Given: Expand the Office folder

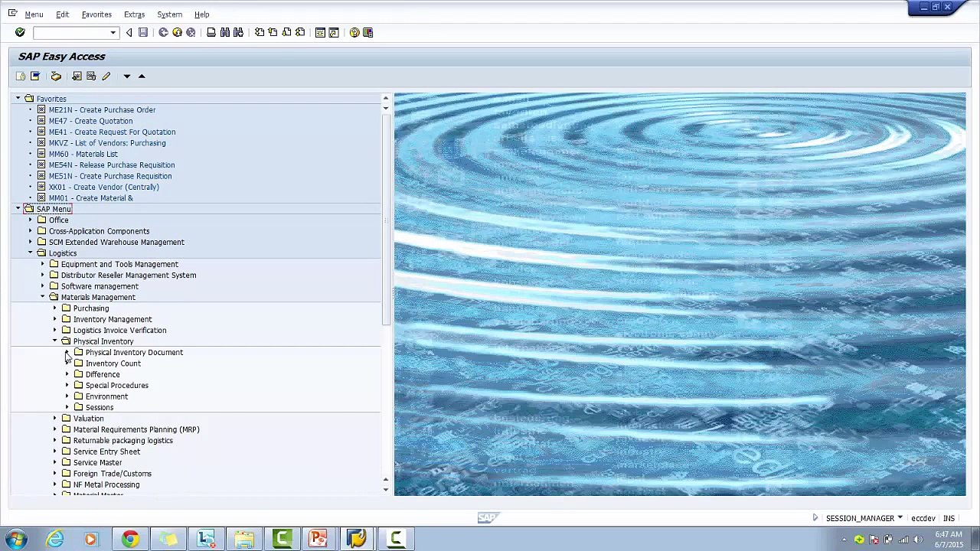Looking at the screenshot, I should tap(31, 220).
